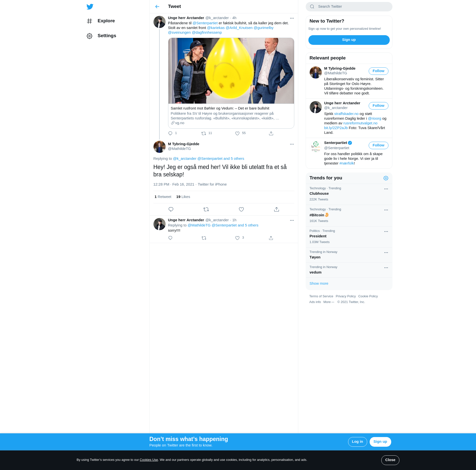Open more options on M Tybring-Gjedde's tweet
476x470 pixels.
pyautogui.click(x=292, y=144)
